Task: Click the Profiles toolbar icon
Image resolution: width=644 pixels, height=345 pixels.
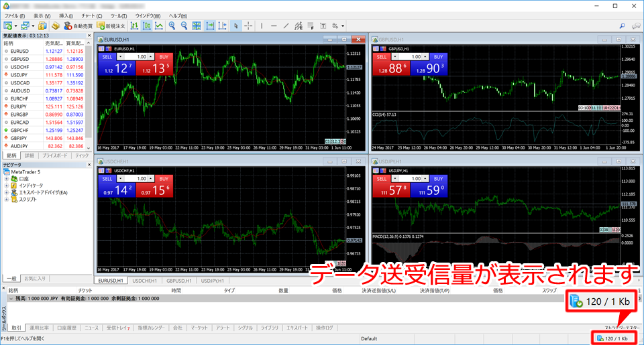Action: click(25, 26)
